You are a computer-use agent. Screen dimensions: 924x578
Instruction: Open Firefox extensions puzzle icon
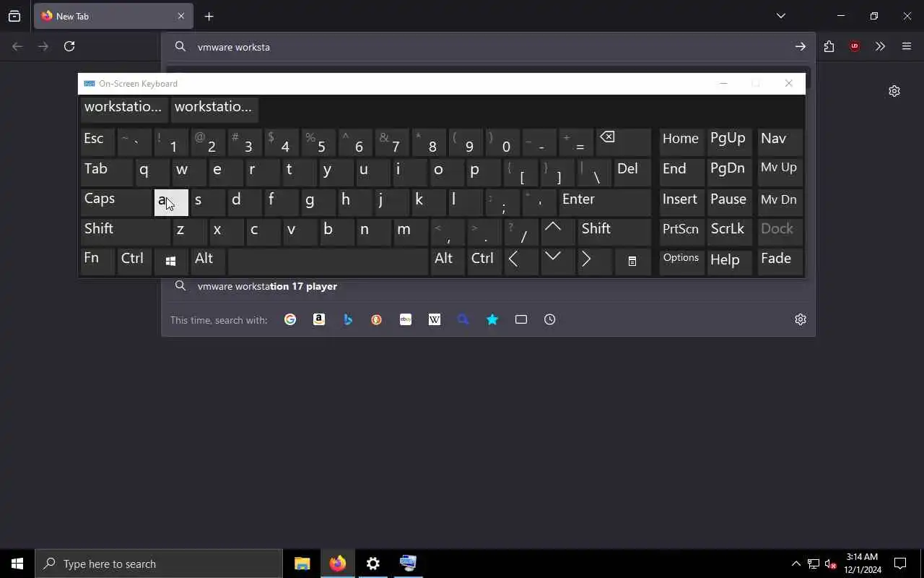coord(829,46)
